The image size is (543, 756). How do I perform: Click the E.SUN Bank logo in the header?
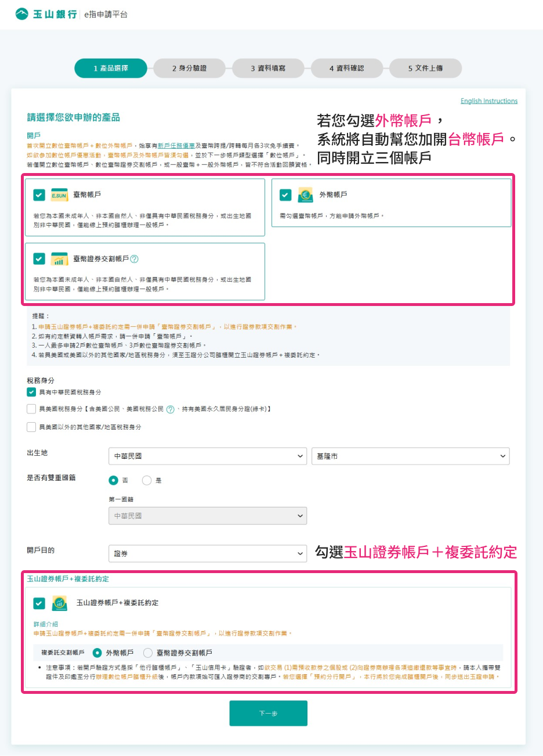pos(46,14)
